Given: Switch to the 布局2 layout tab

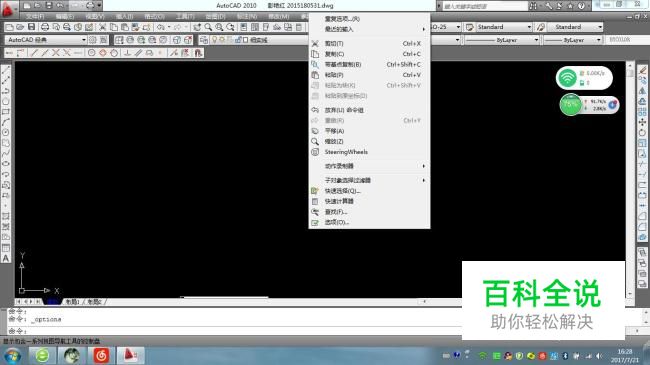Looking at the screenshot, I should pyautogui.click(x=95, y=302).
